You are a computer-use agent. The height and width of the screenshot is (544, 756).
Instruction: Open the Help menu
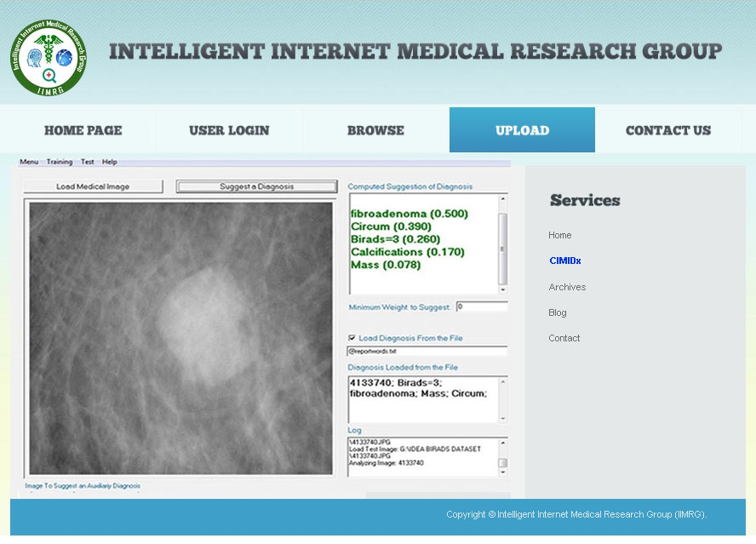(x=109, y=162)
